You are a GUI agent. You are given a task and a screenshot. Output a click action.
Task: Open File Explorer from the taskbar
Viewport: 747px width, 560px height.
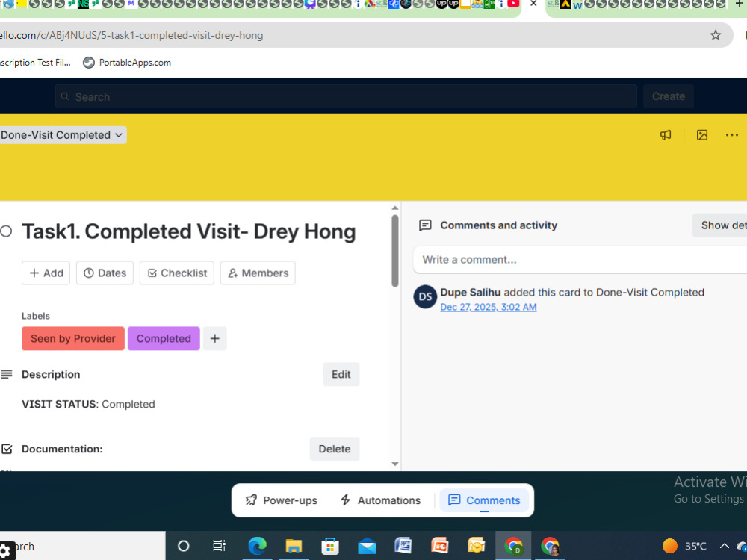294,546
